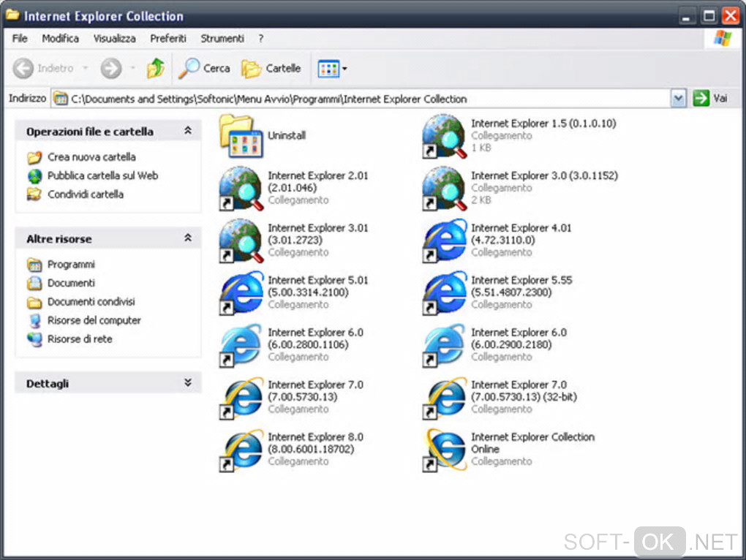746x560 pixels.
Task: Launch Internet Explorer 1.5 (0.1.0.10) shortcut icon
Action: pyautogui.click(x=445, y=136)
